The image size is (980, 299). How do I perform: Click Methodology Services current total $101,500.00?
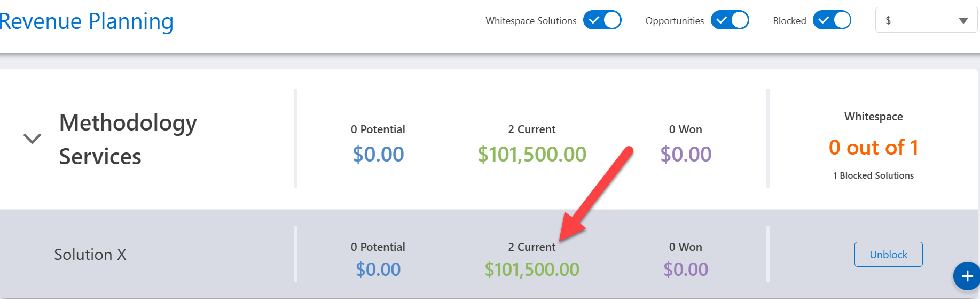pyautogui.click(x=532, y=154)
